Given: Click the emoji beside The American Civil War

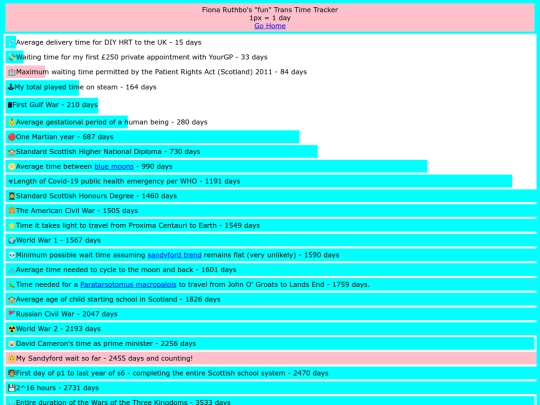Looking at the screenshot, I should 11,211.
